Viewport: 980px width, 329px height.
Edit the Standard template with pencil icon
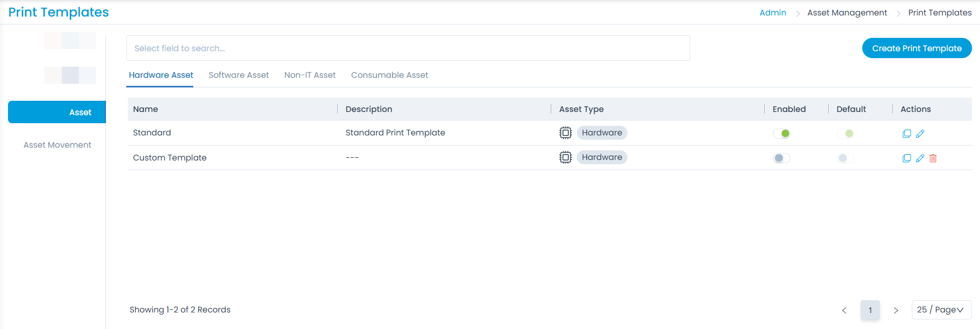[920, 134]
